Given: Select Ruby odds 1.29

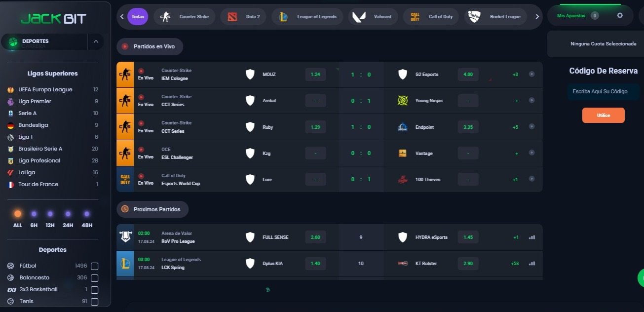Looking at the screenshot, I should (x=316, y=127).
